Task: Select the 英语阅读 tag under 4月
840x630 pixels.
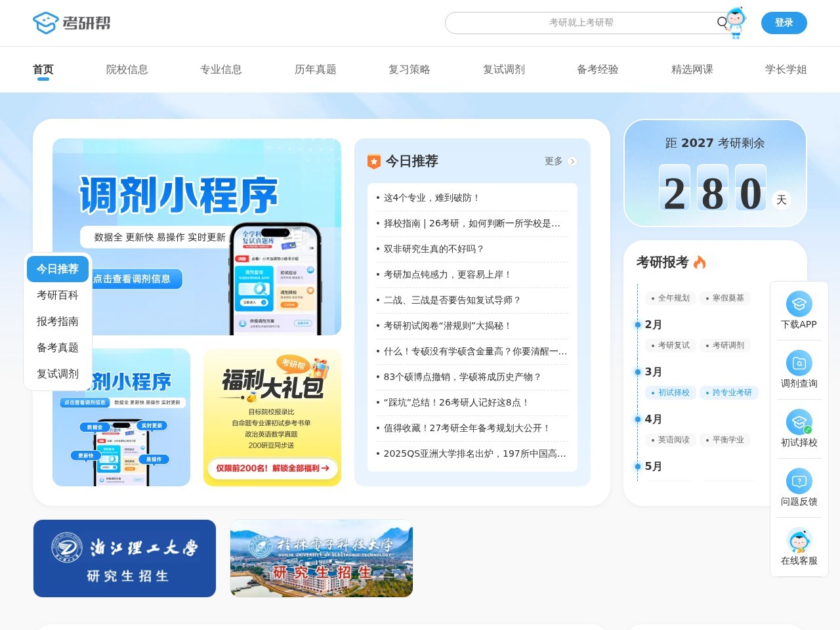Action: tap(671, 440)
